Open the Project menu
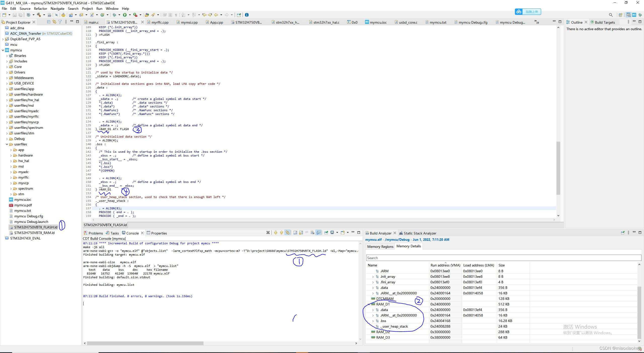Viewport: 644px width, 353px height. click(87, 9)
